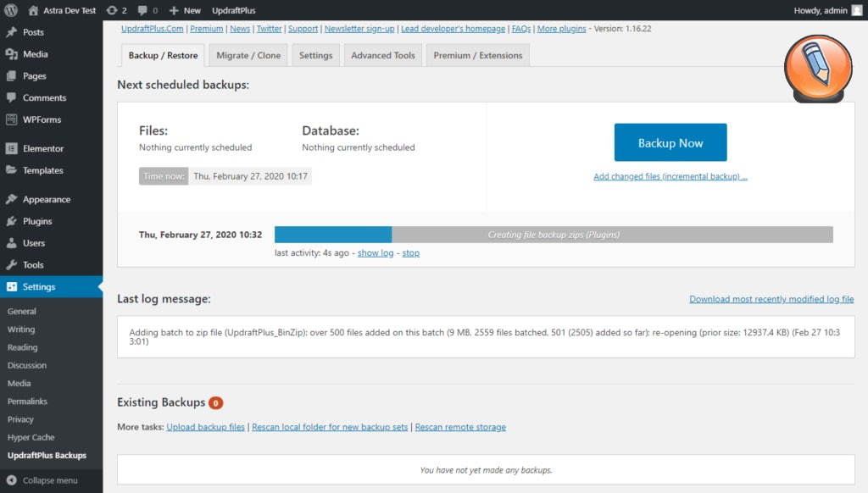Open Permalinks settings submenu item
This screenshot has width=868, height=493.
27,402
